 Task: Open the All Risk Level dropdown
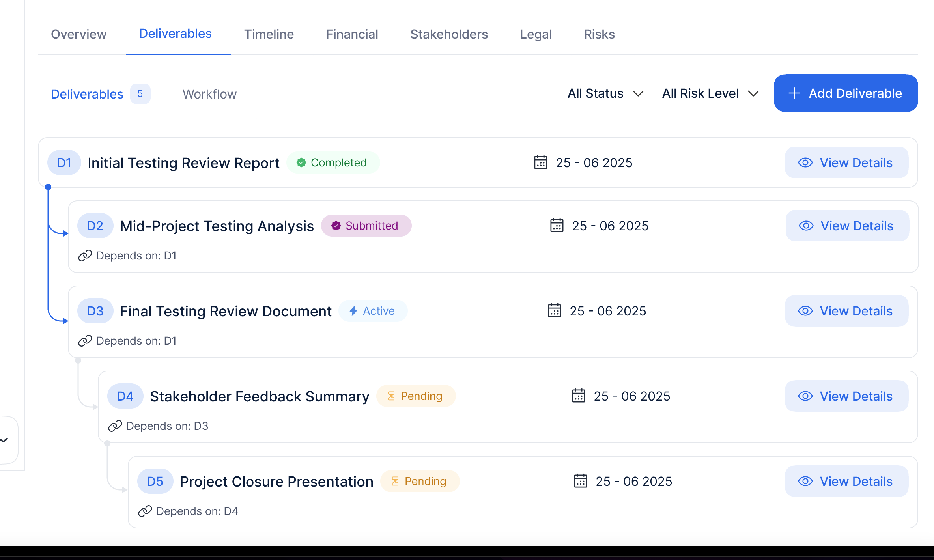710,93
